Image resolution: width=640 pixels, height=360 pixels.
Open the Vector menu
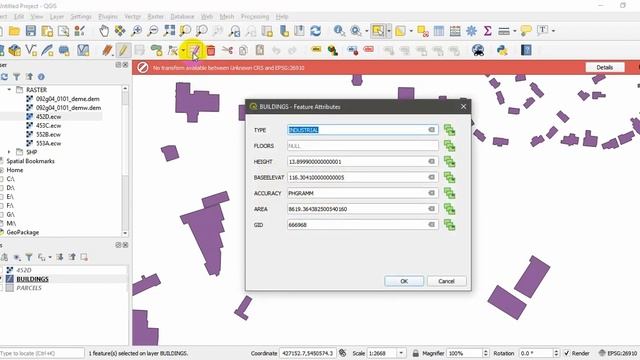pyautogui.click(x=132, y=16)
